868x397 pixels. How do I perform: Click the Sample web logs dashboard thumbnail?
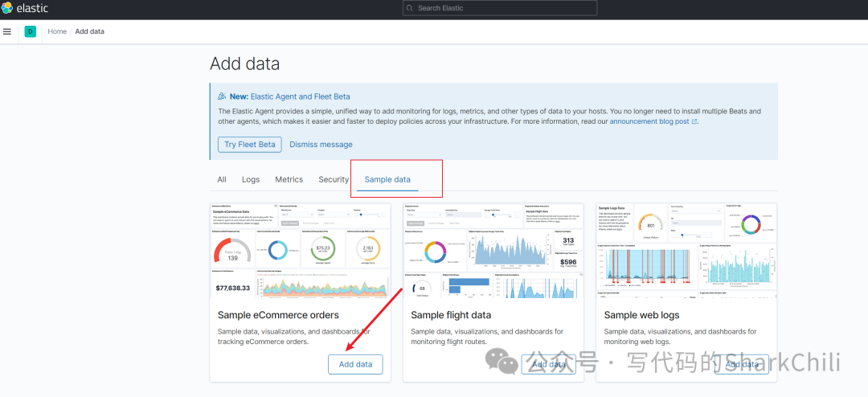(686, 250)
